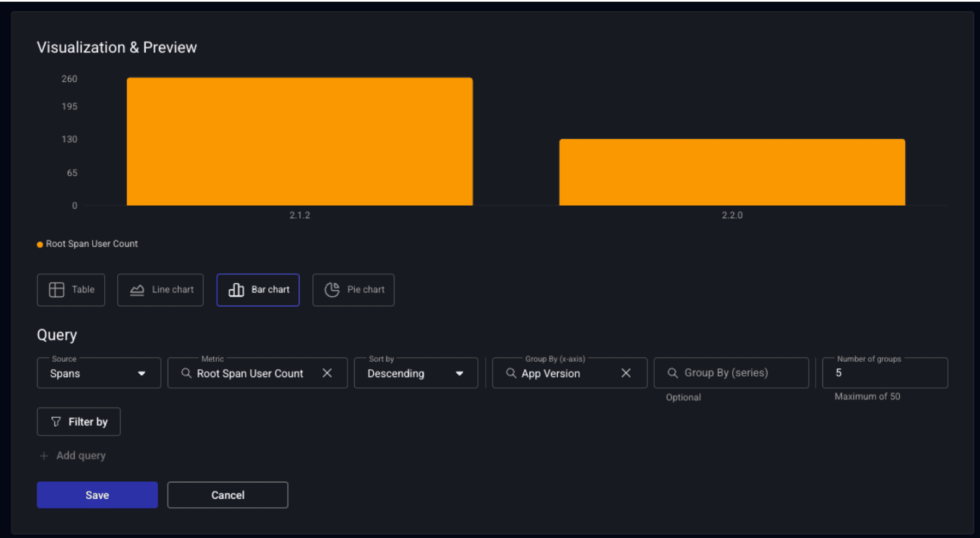This screenshot has width=980, height=538.
Task: Open the Source dropdown showing Spans
Action: click(99, 373)
